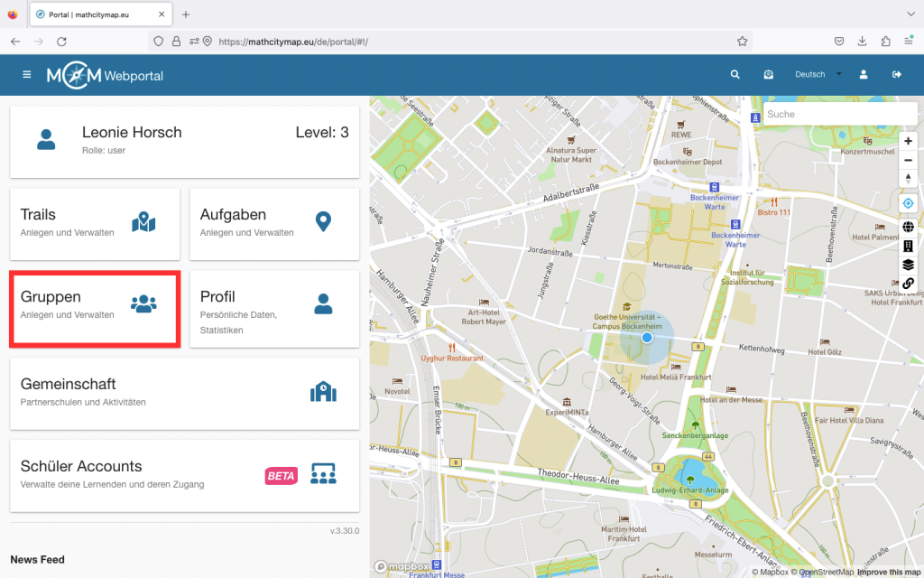Click the globe icon on the map
The height and width of the screenshot is (578, 924).
(x=908, y=227)
